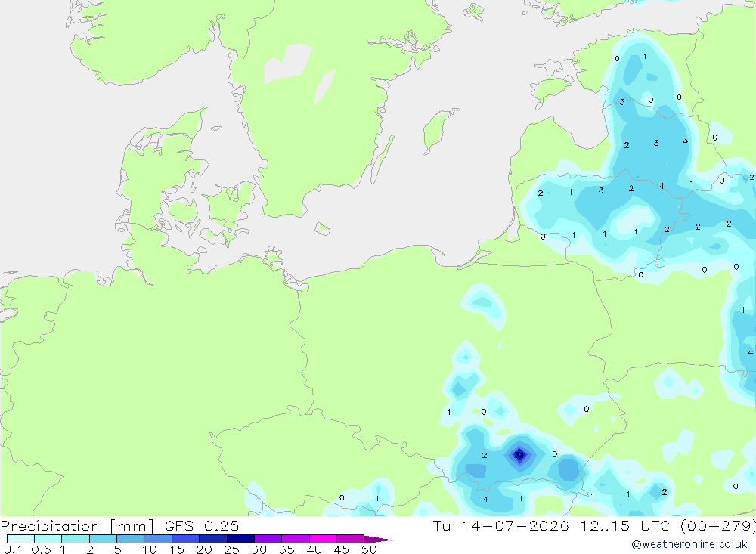
Task: Pick the 40–45 mm magenta legend swatch
Action: (x=323, y=539)
